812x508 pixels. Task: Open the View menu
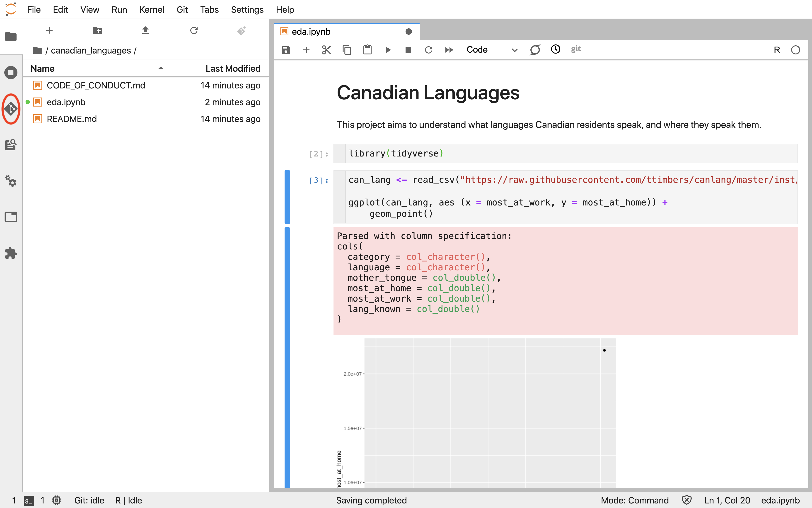(x=89, y=10)
